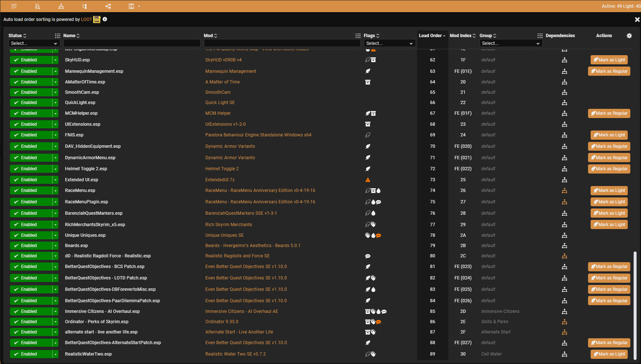This screenshot has height=364, width=641.
Task: Click the archive flag icon on AMatterOfTime.esp
Action: [x=368, y=82]
